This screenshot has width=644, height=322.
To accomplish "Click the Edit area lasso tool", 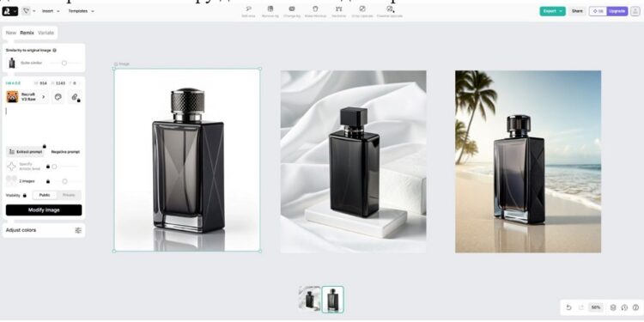I will tap(248, 11).
